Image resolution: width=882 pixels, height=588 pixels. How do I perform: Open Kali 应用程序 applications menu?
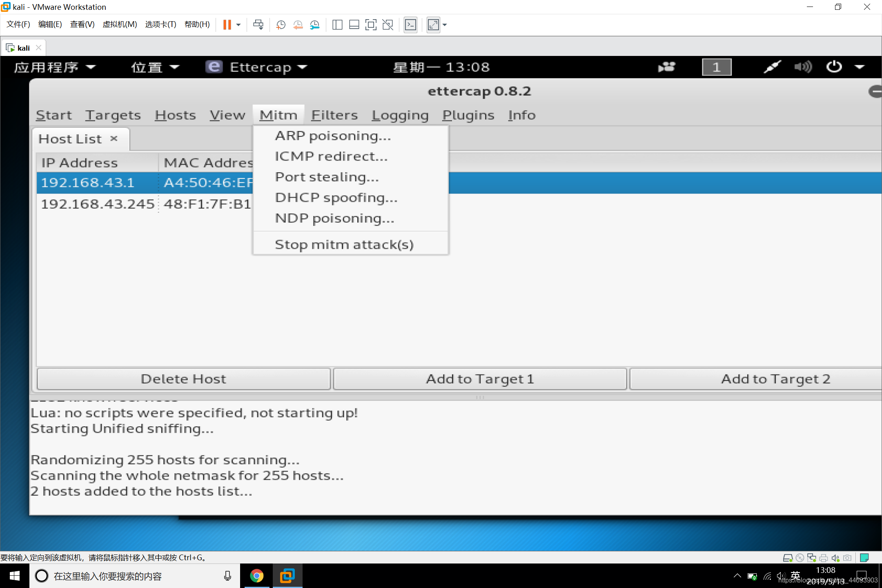pos(55,67)
